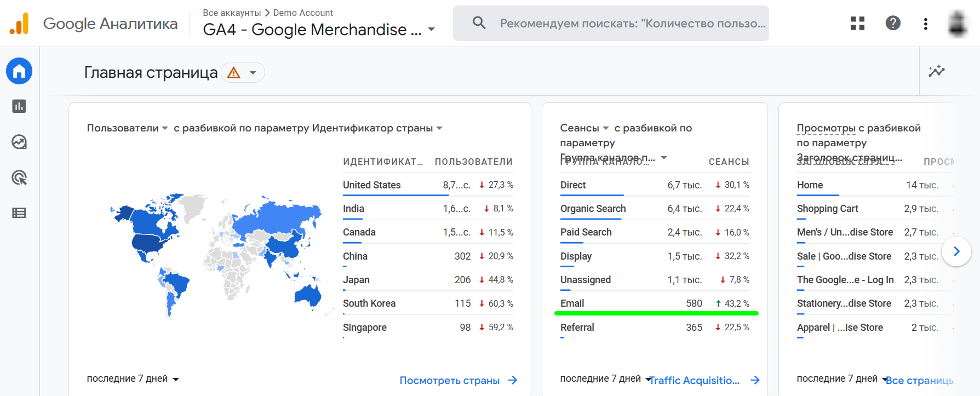Select the Stationery...dise Store row

coord(875,303)
